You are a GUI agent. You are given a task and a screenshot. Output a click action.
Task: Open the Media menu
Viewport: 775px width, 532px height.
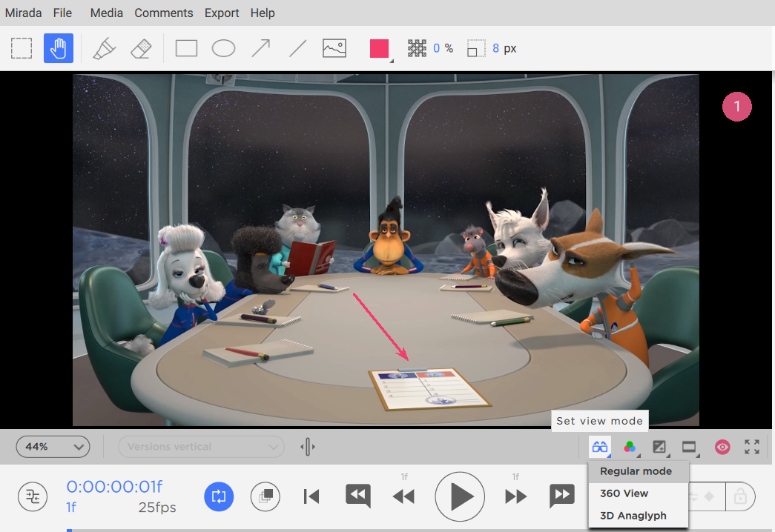tap(107, 13)
